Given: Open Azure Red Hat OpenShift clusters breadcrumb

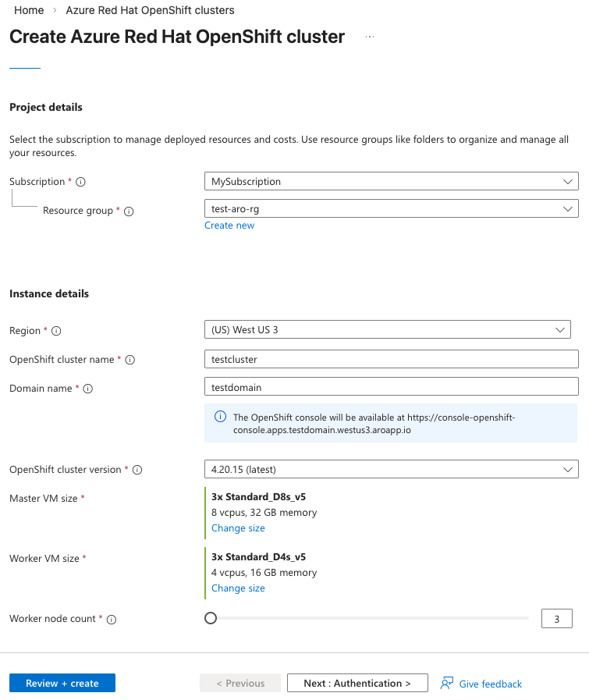Looking at the screenshot, I should tap(150, 10).
